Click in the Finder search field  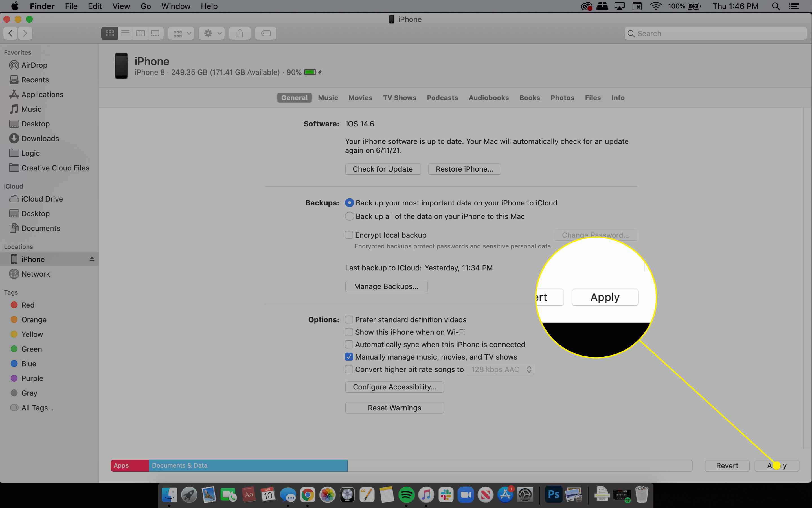click(x=716, y=34)
